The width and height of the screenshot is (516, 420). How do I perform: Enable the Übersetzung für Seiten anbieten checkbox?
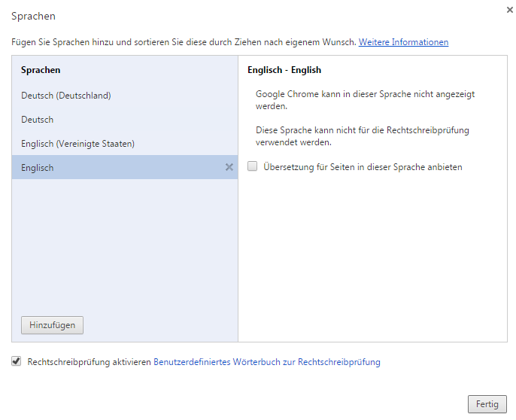pyautogui.click(x=253, y=167)
